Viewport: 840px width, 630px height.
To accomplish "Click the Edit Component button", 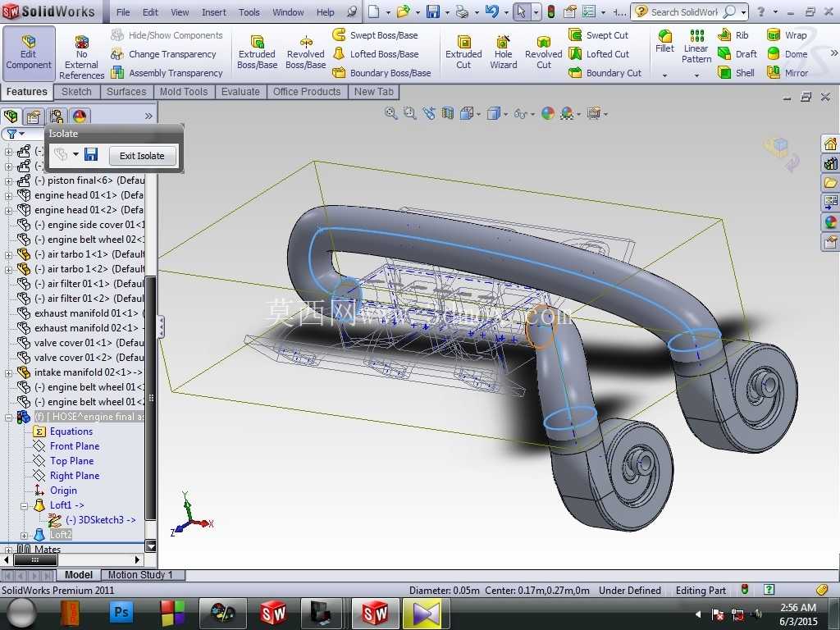I will [29, 53].
